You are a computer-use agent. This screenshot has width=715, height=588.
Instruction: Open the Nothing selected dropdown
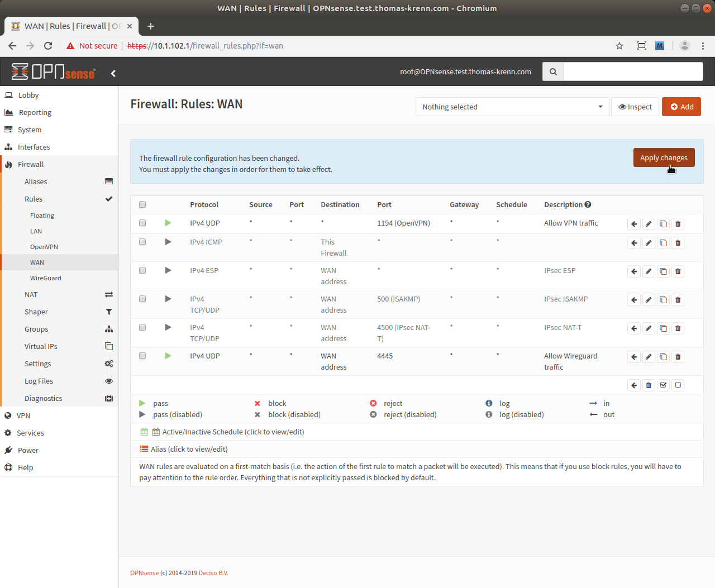(512, 107)
